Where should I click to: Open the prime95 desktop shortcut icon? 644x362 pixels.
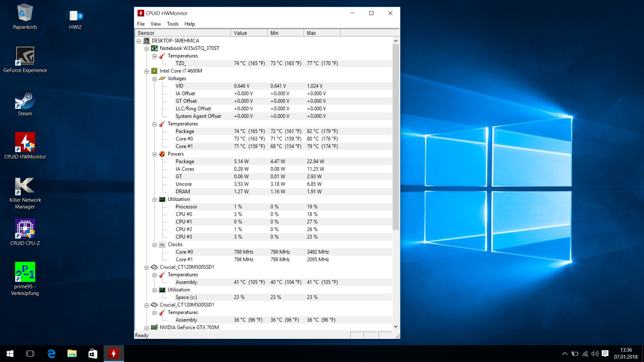(x=25, y=272)
